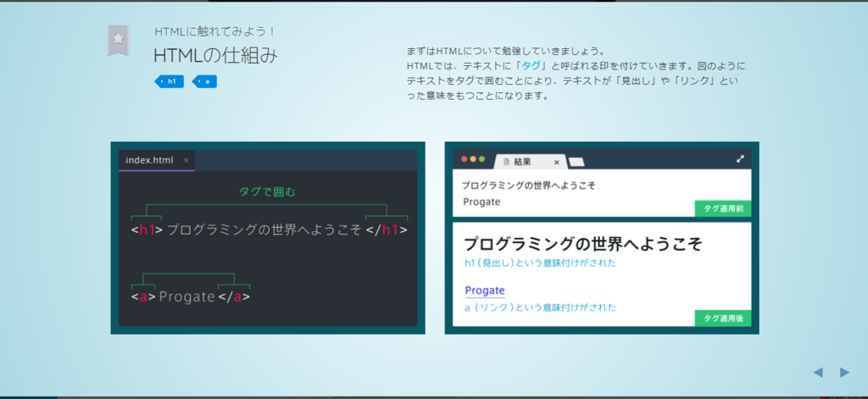Click the large heading プログラミングの世界へようこそ in preview
The height and width of the screenshot is (399, 868).
coord(583,243)
